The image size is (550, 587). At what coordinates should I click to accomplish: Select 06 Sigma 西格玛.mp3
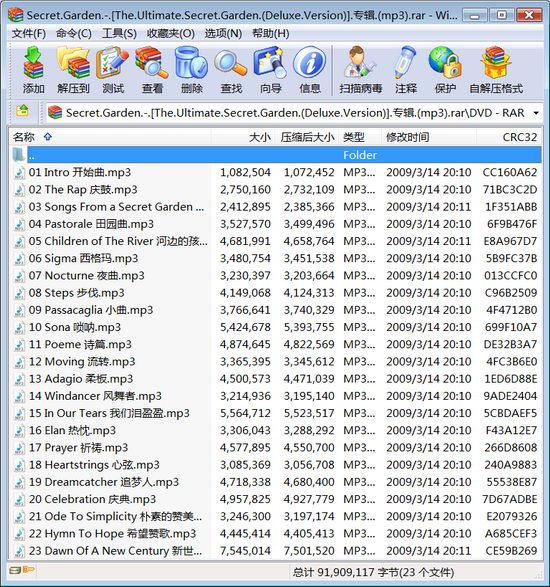[276, 259]
